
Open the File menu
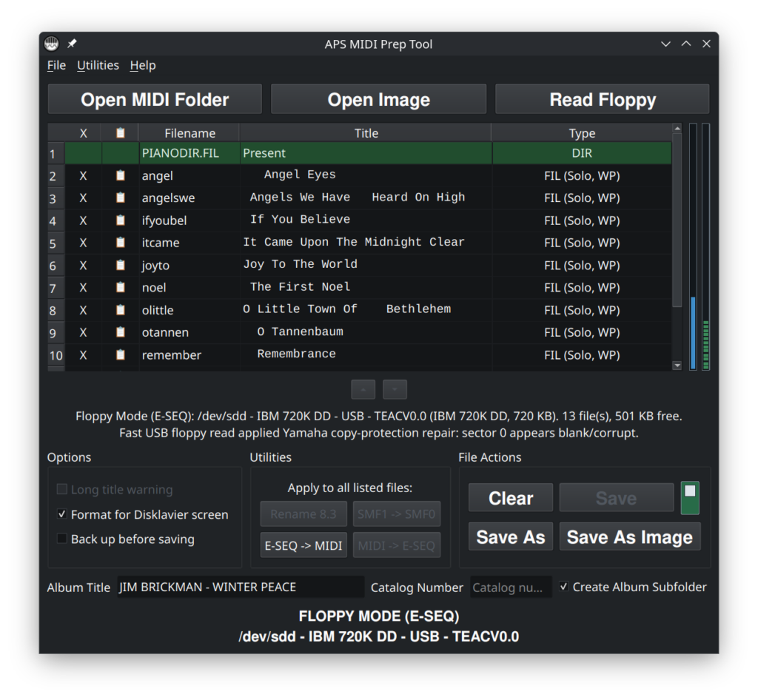tap(56, 65)
